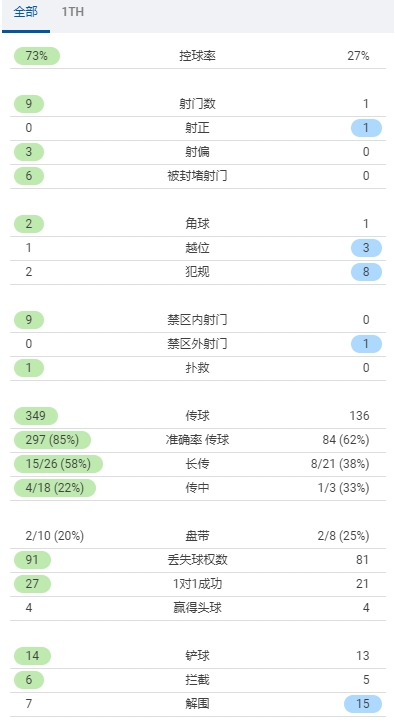
Task: Select the blue 射正 badge showing 1
Action: [366, 128]
